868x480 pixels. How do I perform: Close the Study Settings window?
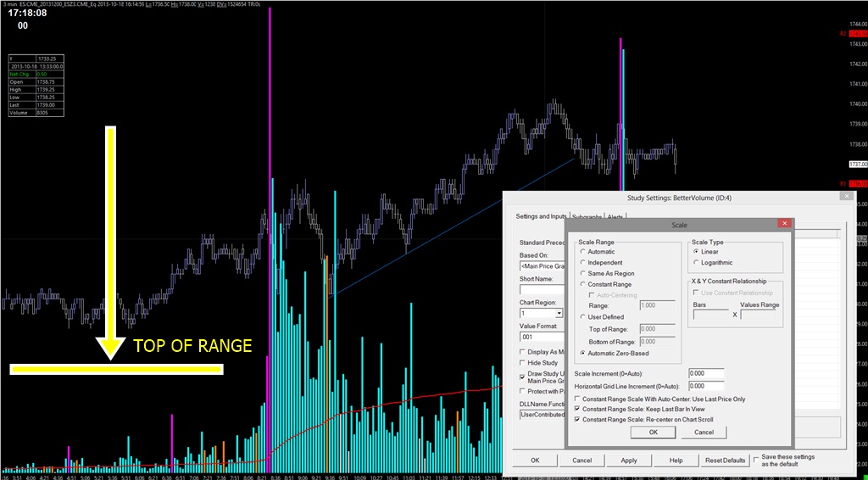coord(846,197)
